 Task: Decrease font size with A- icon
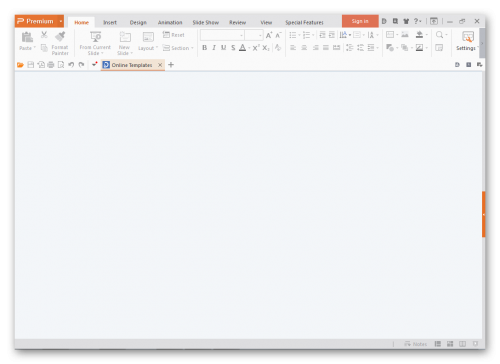pyautogui.click(x=278, y=35)
